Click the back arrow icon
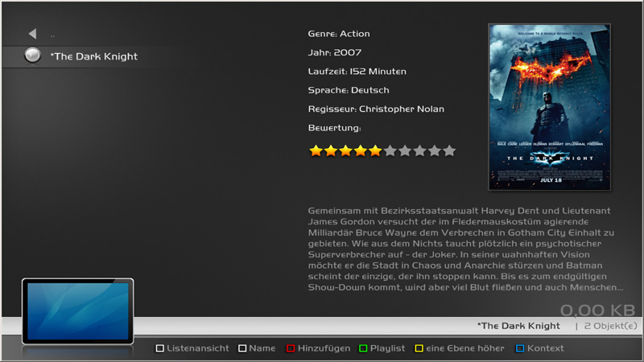The width and height of the screenshot is (644, 362). (x=32, y=34)
